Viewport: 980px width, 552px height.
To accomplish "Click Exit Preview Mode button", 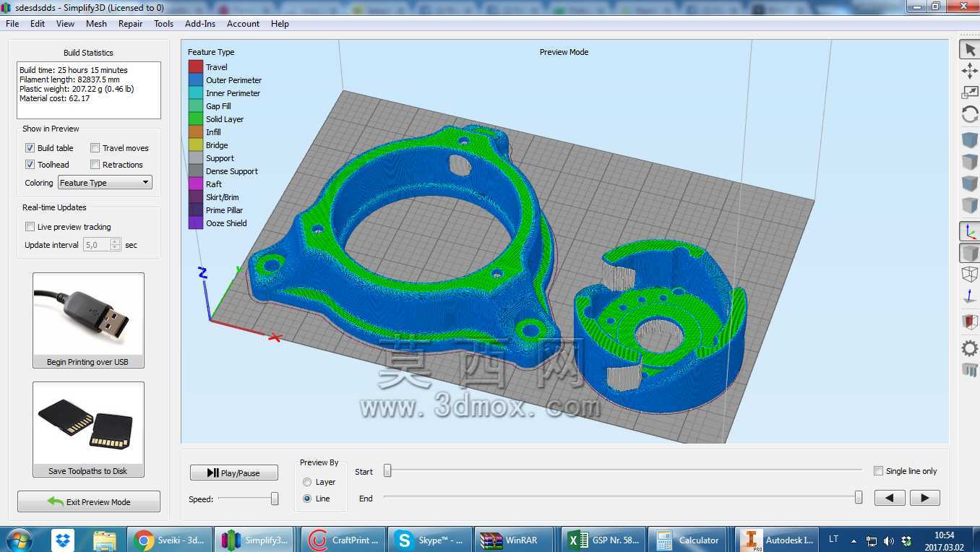I will (89, 501).
